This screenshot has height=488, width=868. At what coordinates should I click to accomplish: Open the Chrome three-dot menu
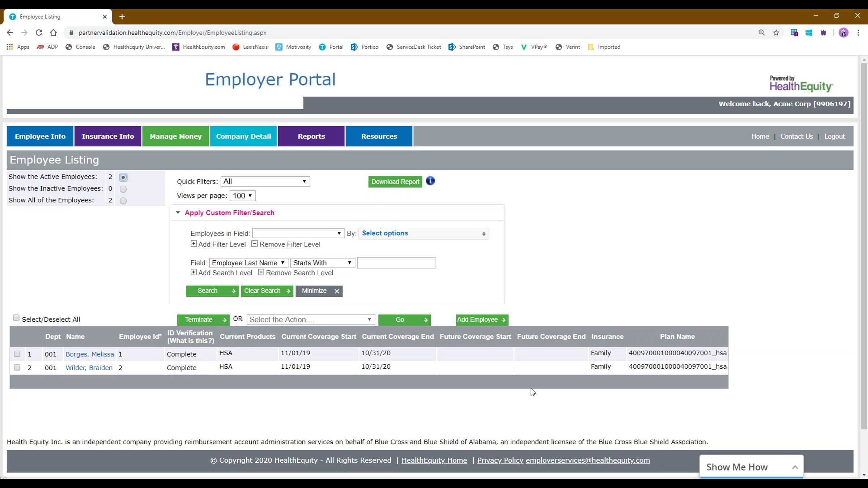pos(858,33)
